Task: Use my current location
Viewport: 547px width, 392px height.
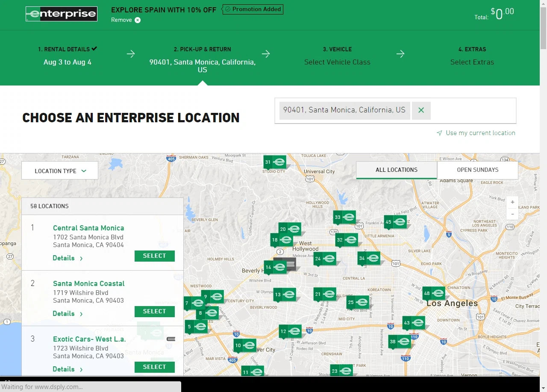Action: pyautogui.click(x=476, y=133)
